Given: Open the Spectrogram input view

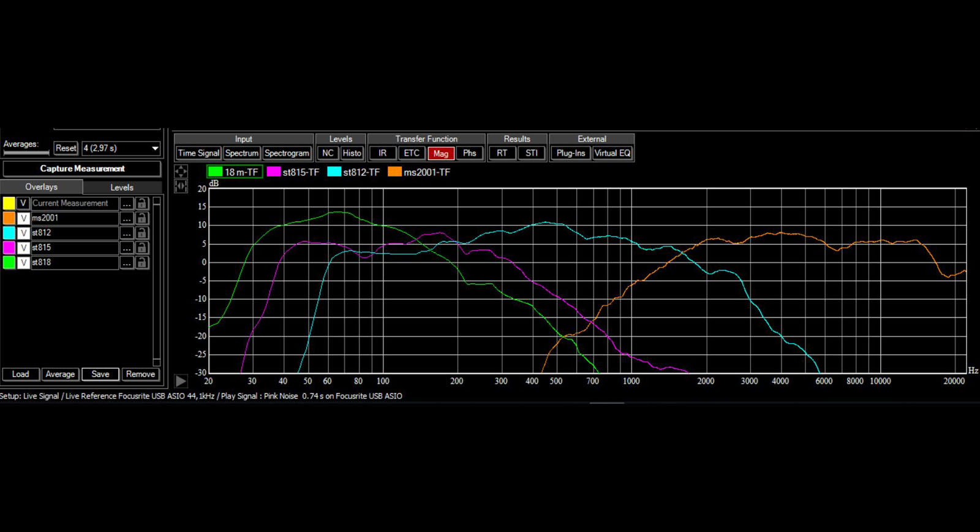Looking at the screenshot, I should [287, 153].
